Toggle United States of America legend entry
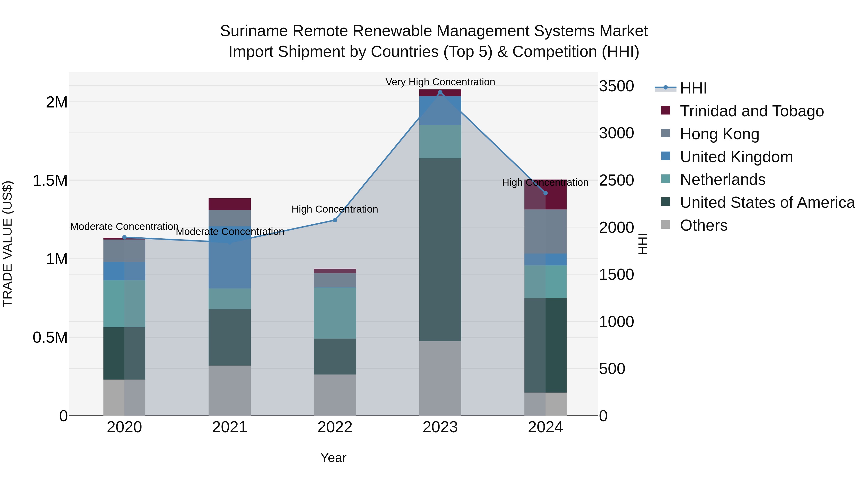 [758, 202]
